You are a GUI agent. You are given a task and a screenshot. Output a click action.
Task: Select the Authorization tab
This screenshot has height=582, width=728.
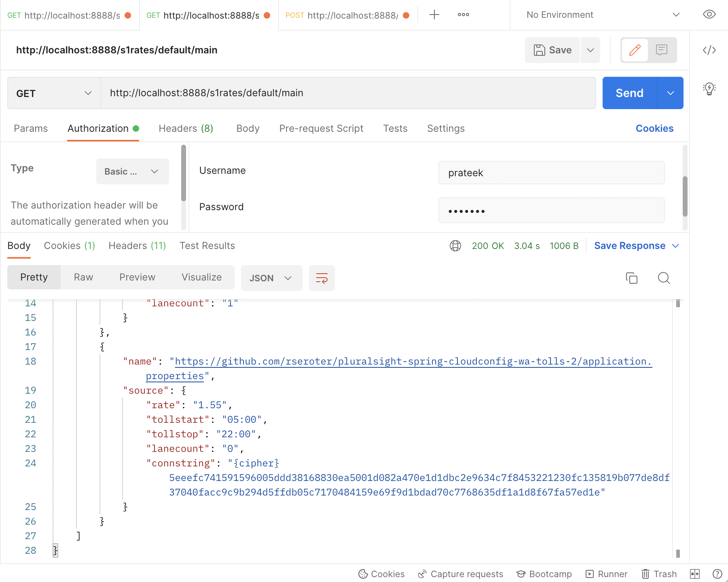pos(103,129)
